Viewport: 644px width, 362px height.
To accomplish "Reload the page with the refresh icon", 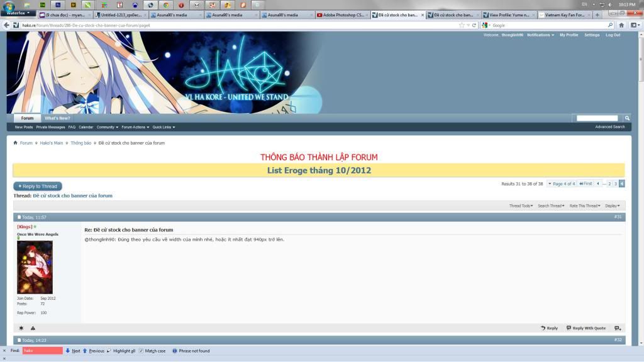I will pos(474,25).
